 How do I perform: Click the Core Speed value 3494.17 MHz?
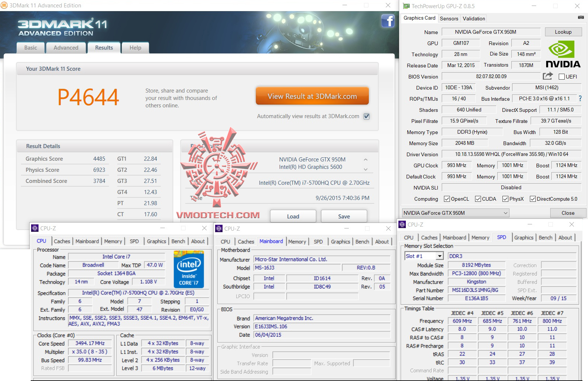click(x=90, y=344)
